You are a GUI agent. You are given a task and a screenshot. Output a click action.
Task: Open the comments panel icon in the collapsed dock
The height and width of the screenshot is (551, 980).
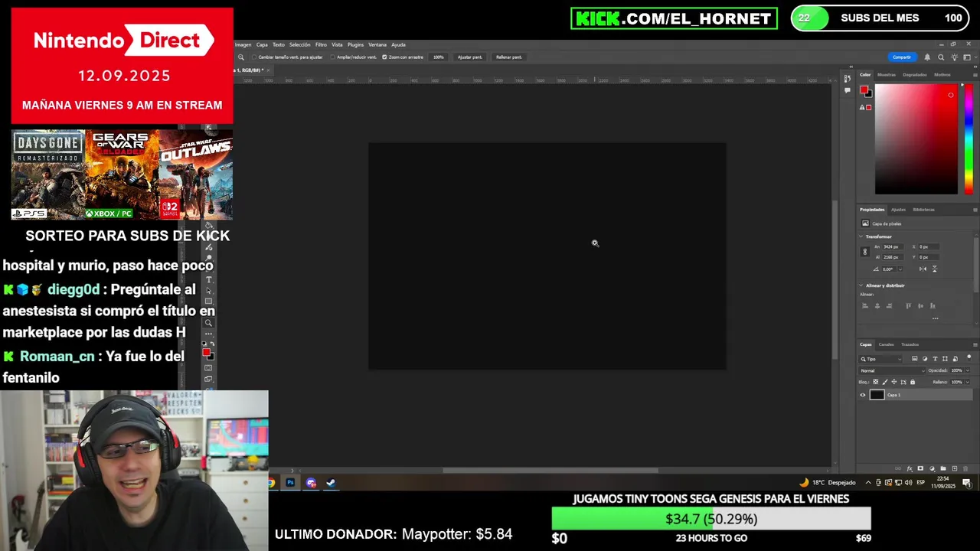(x=848, y=90)
